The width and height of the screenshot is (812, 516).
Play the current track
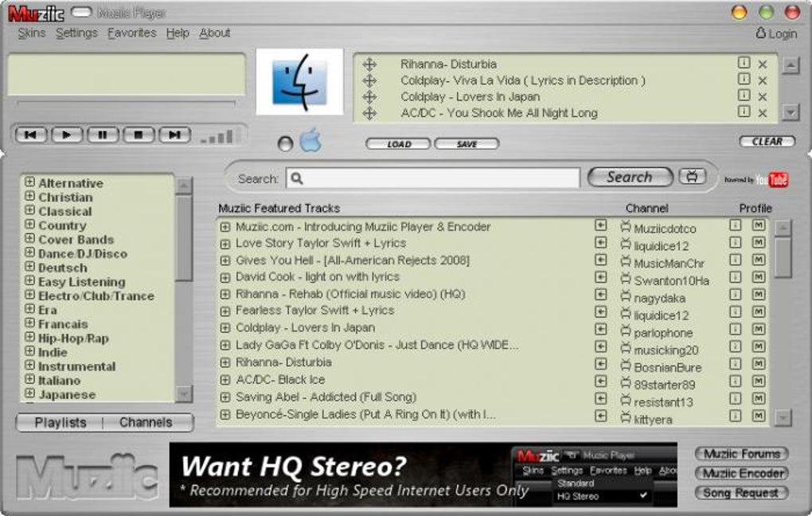coord(66,135)
